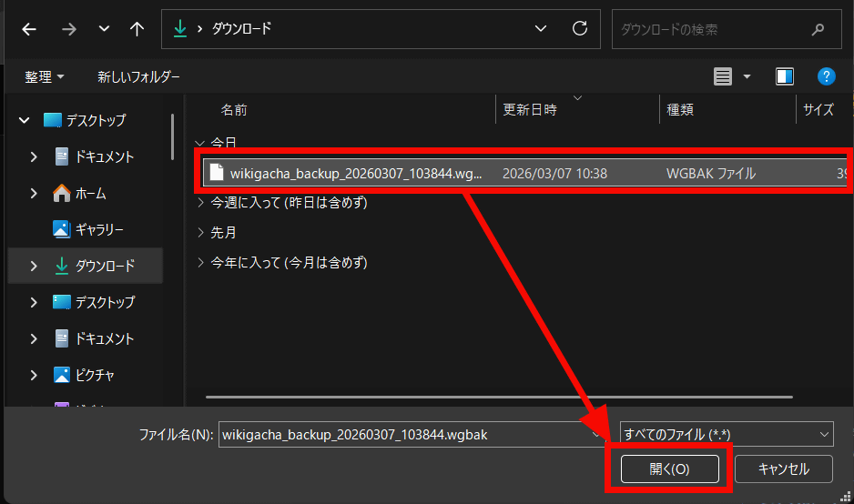Viewport: 854px width, 504px height.
Task: Open the 整理 menu
Action: [45, 76]
